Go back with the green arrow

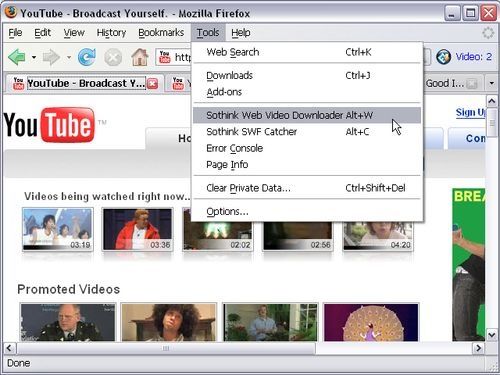pos(17,57)
